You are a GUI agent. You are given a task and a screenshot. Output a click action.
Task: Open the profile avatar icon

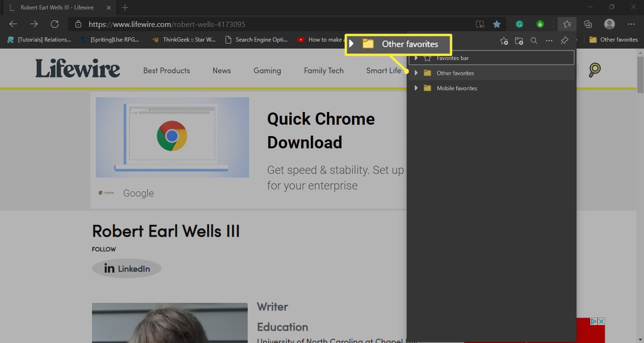pos(610,24)
